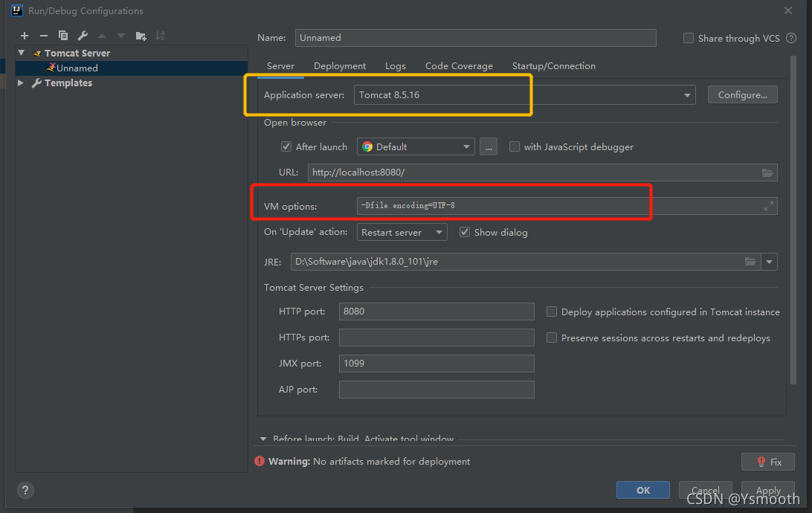Open help with bottom-left question mark button
This screenshot has width=812, height=513.
[25, 490]
